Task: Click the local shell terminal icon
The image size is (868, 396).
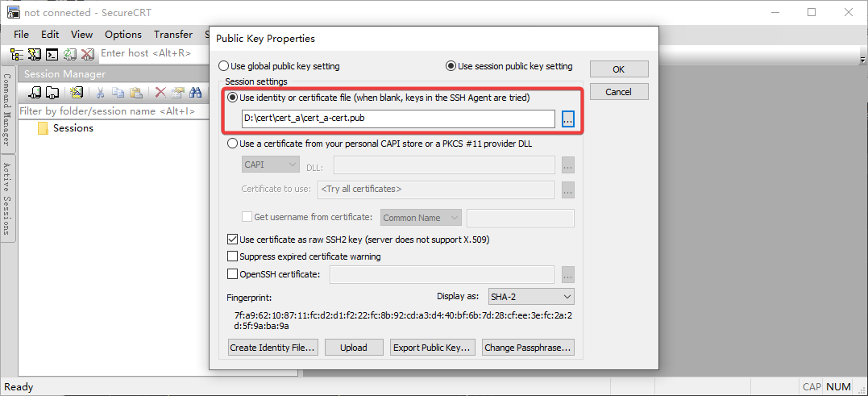Action: pyautogui.click(x=52, y=54)
